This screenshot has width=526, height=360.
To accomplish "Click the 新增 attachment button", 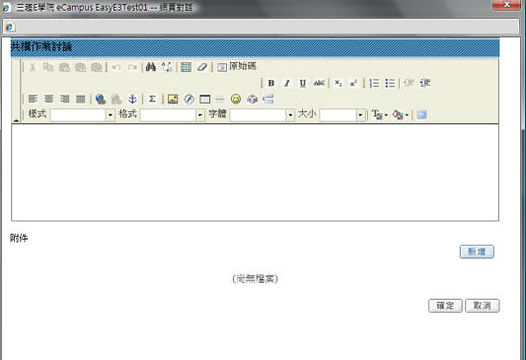I will pyautogui.click(x=477, y=252).
